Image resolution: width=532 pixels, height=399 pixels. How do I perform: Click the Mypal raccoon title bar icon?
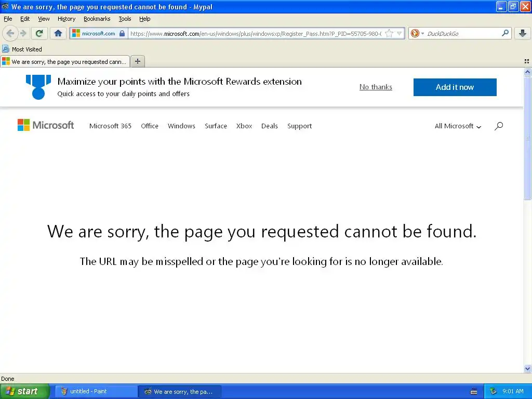5,6
